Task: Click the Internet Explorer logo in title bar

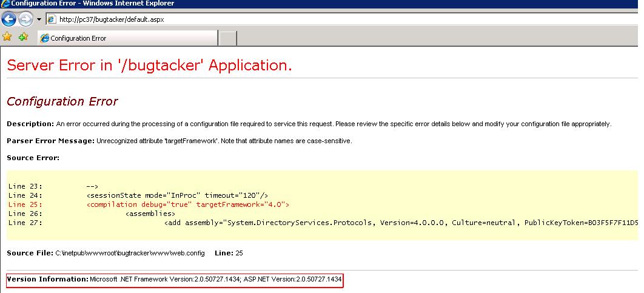Action: [5, 4]
